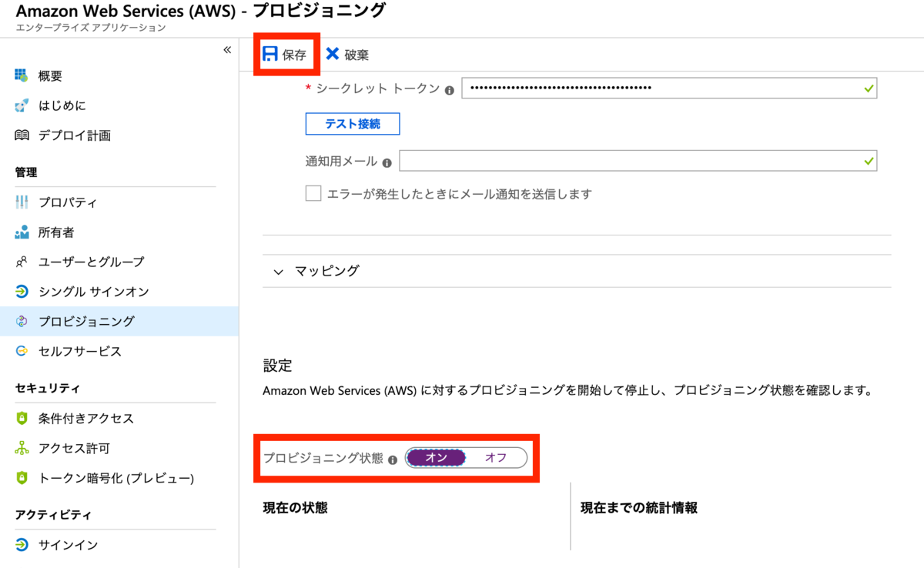Click the サインイン sign-ins icon
The image size is (924, 568).
(22, 545)
